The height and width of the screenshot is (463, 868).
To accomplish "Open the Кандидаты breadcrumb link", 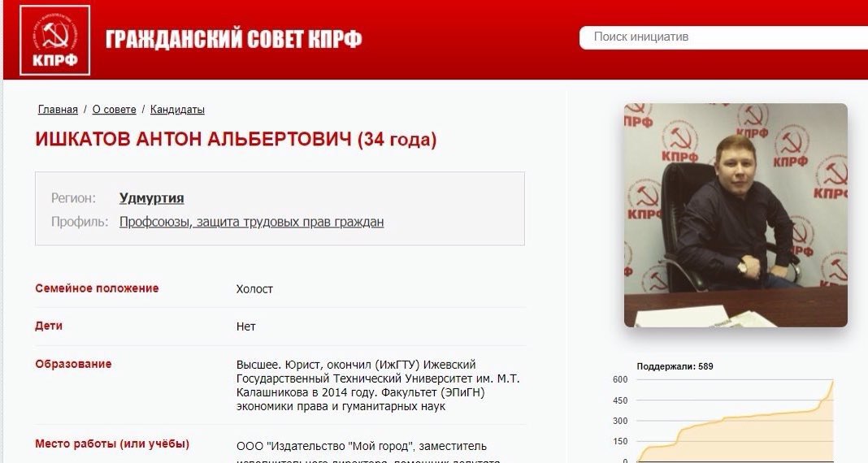I will pyautogui.click(x=177, y=110).
